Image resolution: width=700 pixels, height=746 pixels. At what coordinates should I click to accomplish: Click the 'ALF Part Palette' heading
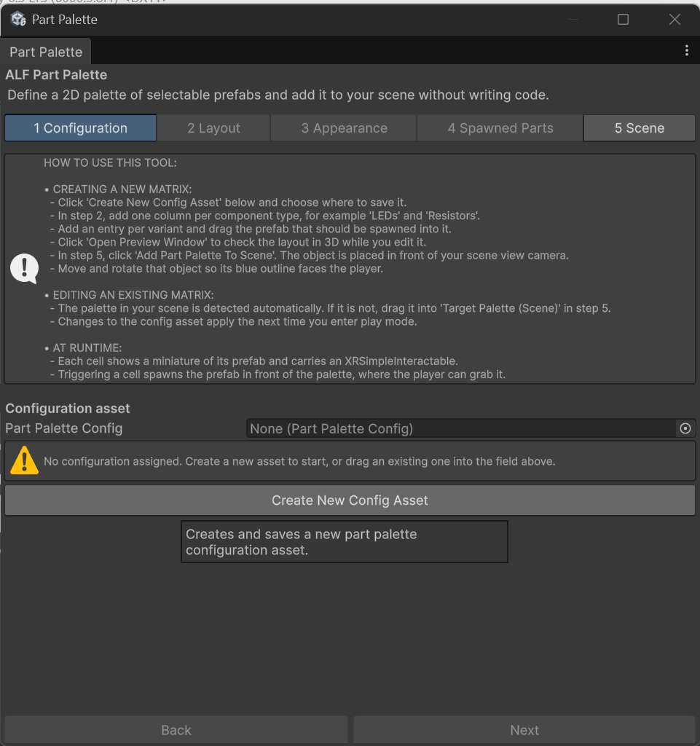click(x=56, y=75)
